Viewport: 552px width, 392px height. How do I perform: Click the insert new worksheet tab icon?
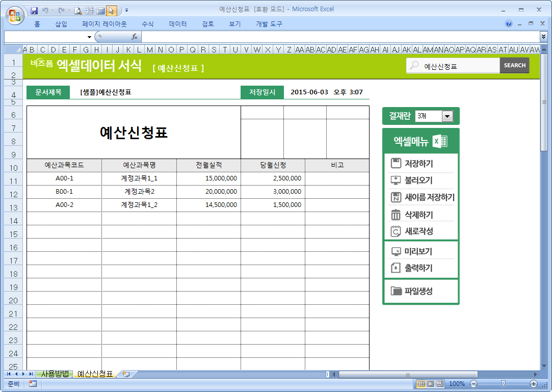[126, 374]
